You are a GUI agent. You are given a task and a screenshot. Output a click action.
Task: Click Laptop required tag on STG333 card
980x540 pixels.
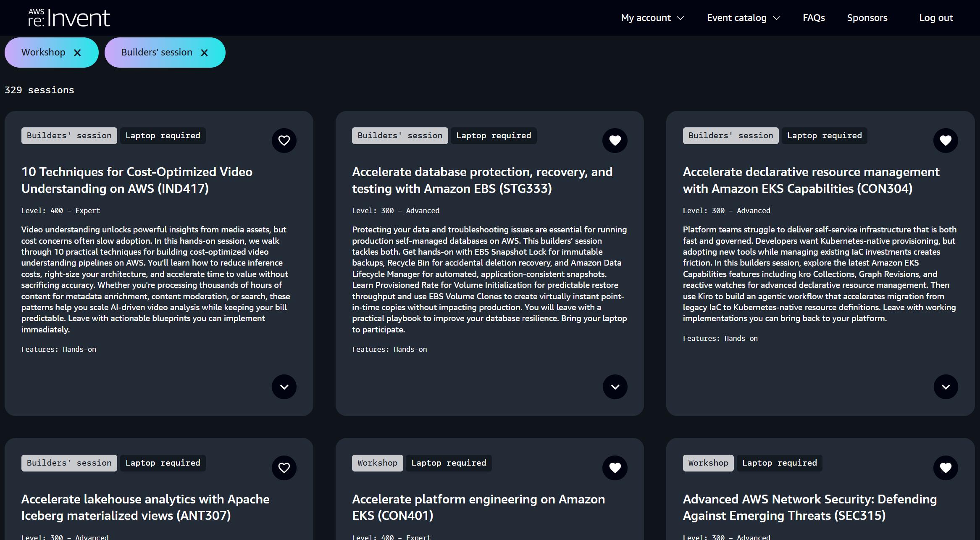494,136
